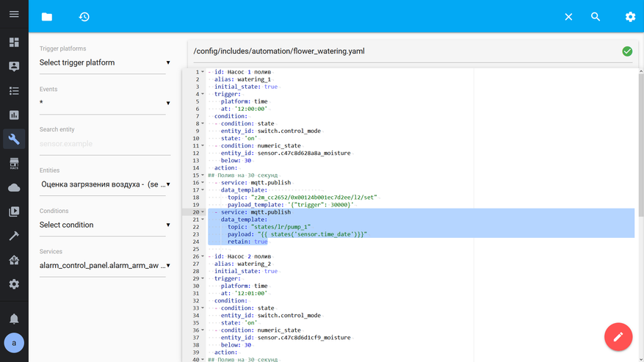Open the Entities dropdown list
The width and height of the screenshot is (644, 362).
click(x=104, y=184)
